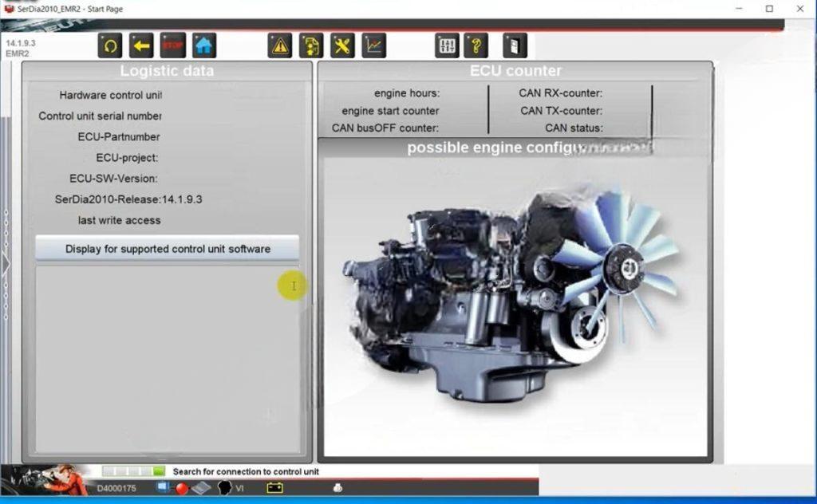
Task: Click the ECU report document icon
Action: tap(311, 45)
